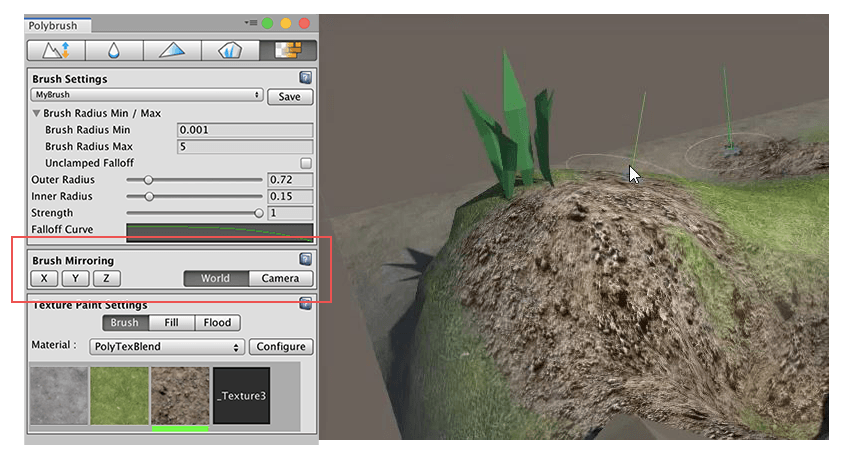Click the Save brush button
This screenshot has width=843, height=454.
(x=290, y=97)
